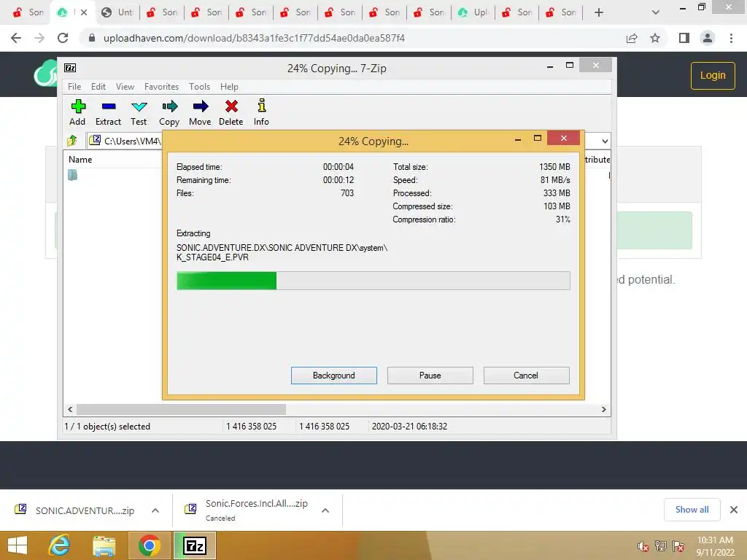The image size is (747, 560).
Task: Click the Chrome taskbar icon
Action: click(149, 545)
